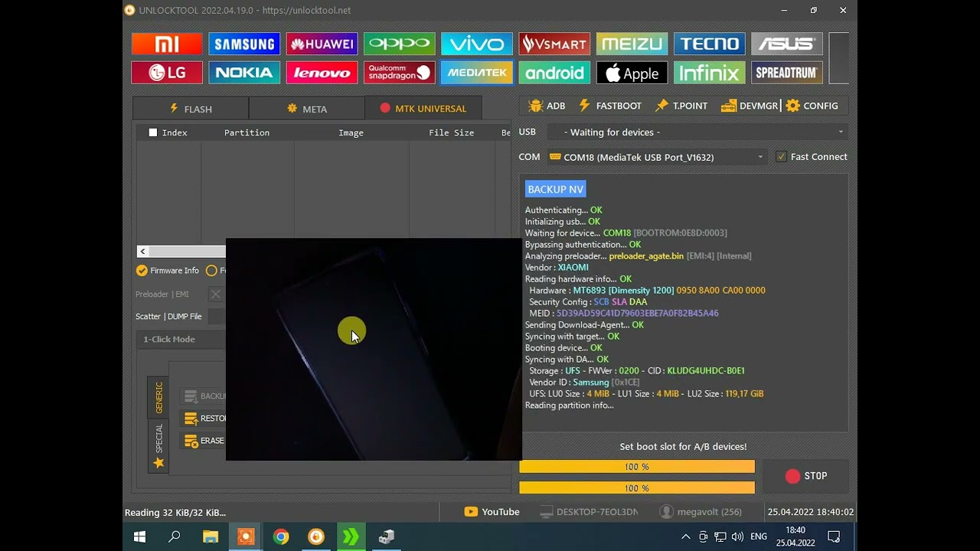The image size is (980, 551).
Task: Open the YouTube link in status bar
Action: [492, 512]
